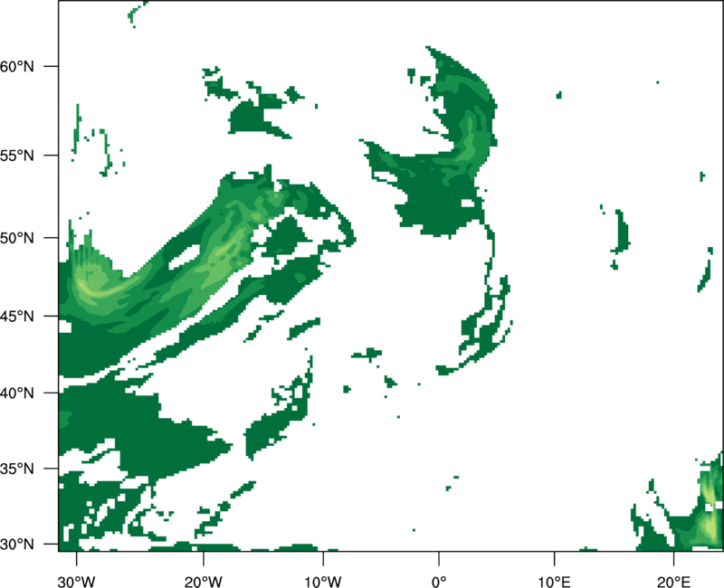The height and width of the screenshot is (588, 724).
Task: Click the 55°N latitude label
Action: pos(17,156)
